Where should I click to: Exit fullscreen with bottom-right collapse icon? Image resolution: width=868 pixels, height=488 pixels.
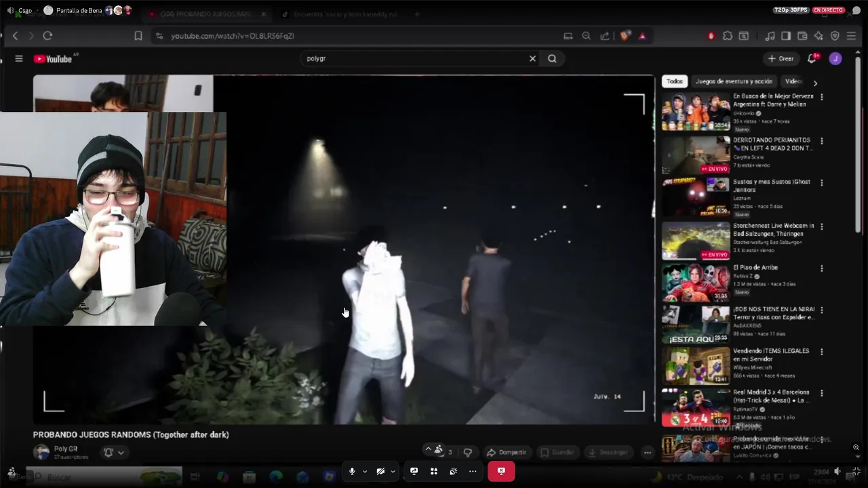tap(856, 471)
